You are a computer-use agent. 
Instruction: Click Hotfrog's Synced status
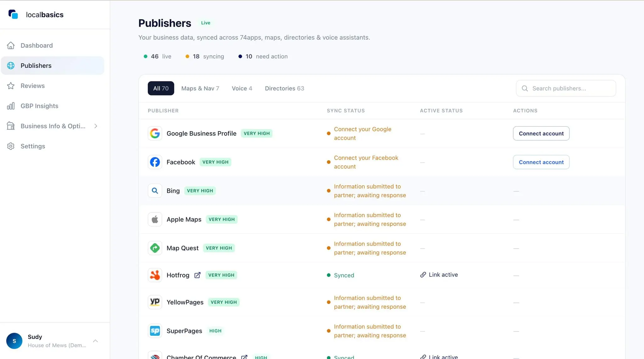click(x=341, y=275)
